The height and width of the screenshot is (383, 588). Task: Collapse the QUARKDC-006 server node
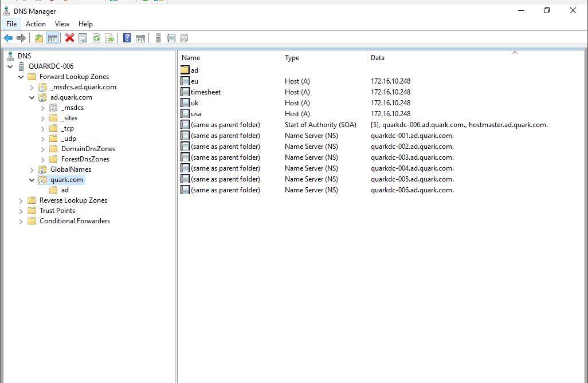10,67
